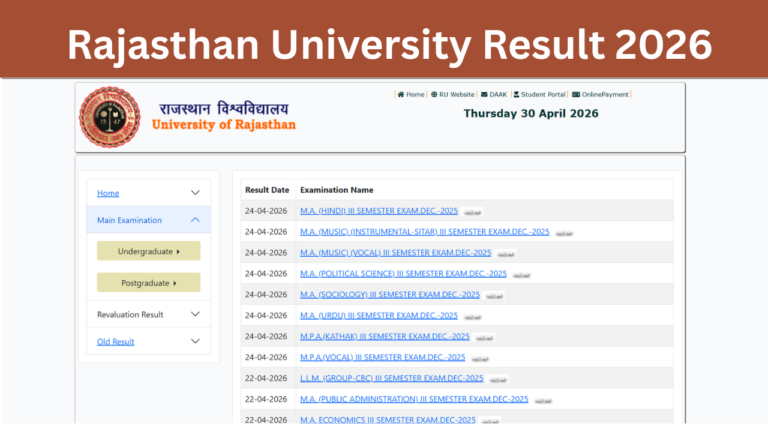Open M.A. ECONOMICS III Semester result
Screen dimensions: 768x432
[x=387, y=420]
